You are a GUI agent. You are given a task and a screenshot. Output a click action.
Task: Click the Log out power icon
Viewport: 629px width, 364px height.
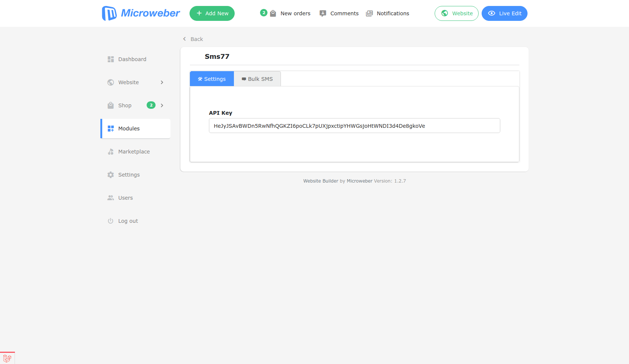(x=111, y=221)
